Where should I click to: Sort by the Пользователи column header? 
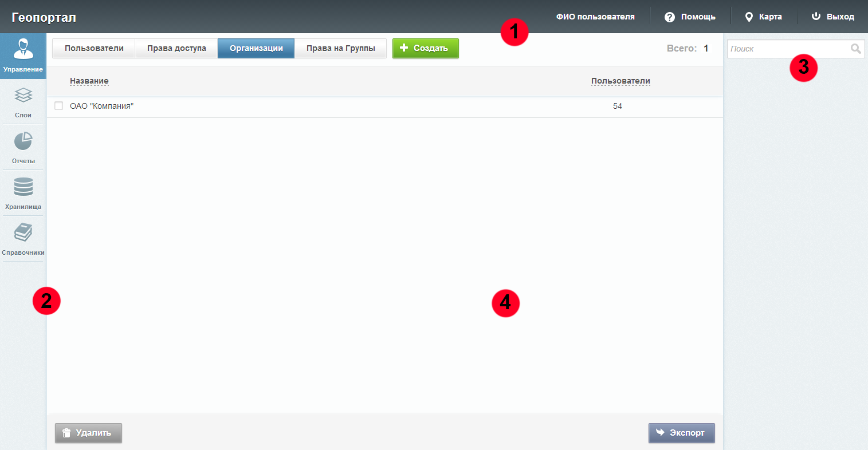point(620,81)
